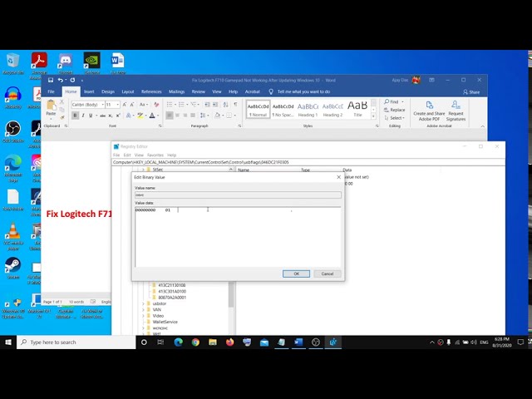
Task: Click the Clear All Formatting eraser icon
Action: pos(156,105)
